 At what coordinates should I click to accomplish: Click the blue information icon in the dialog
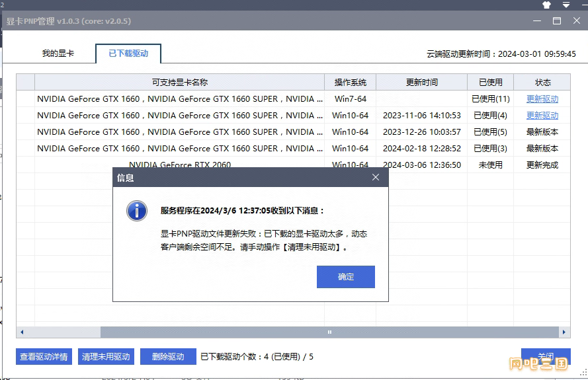click(136, 211)
